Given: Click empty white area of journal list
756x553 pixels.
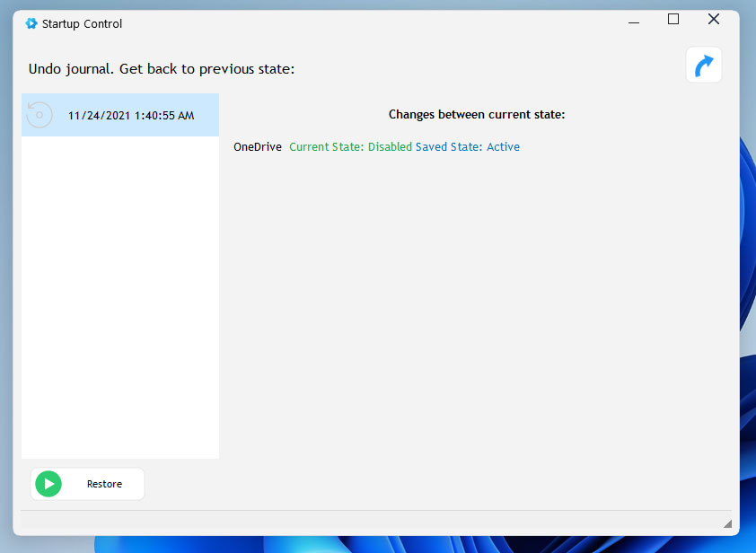Looking at the screenshot, I should pyautogui.click(x=119, y=296).
